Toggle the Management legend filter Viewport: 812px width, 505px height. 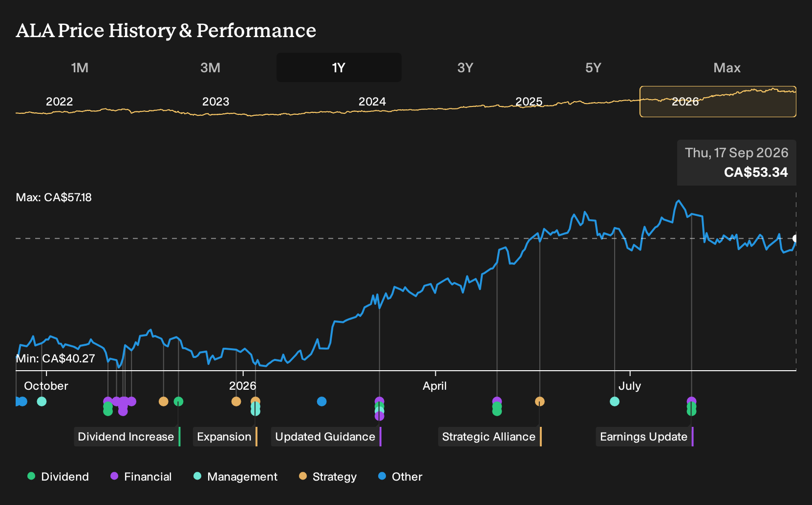coord(235,477)
